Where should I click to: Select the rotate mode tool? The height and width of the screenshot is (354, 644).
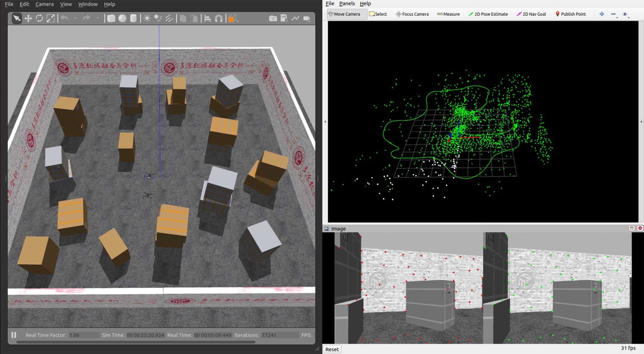coord(39,18)
